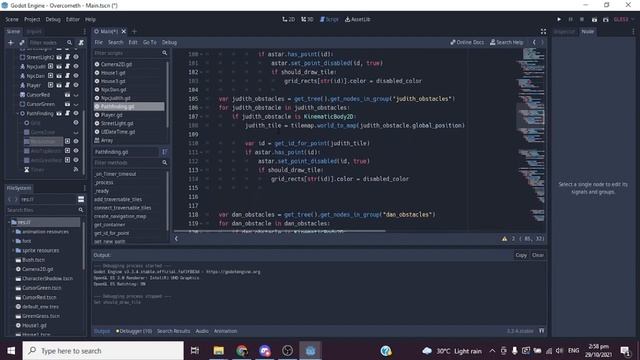The height and width of the screenshot is (360, 640).
Task: Open the Editor menu
Action: click(x=73, y=19)
